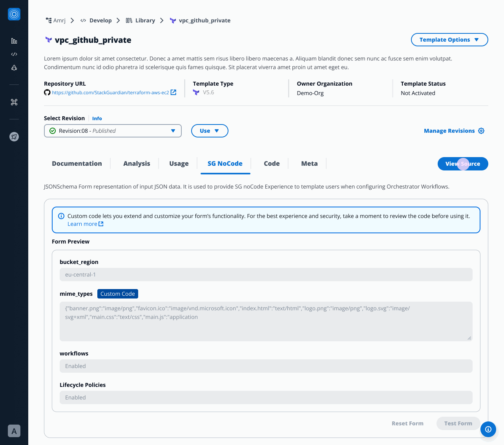The image size is (504, 445).
Task: Open the Code tab
Action: [x=272, y=163]
